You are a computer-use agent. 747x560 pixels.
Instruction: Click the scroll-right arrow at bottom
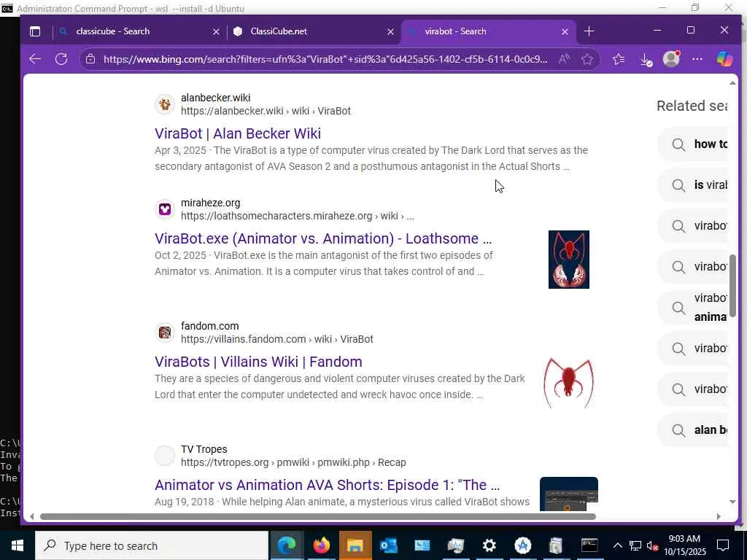pyautogui.click(x=719, y=517)
